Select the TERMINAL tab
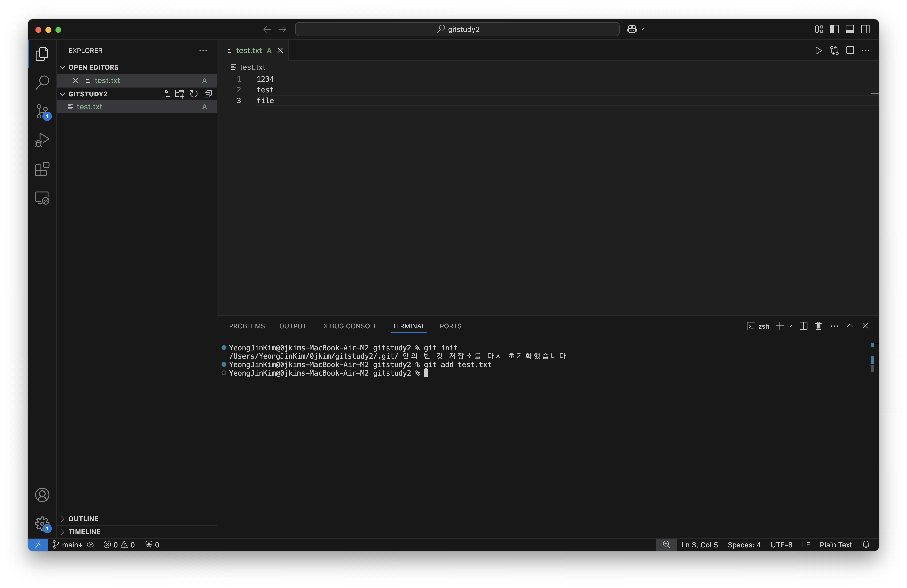The height and width of the screenshot is (588, 907). [408, 326]
